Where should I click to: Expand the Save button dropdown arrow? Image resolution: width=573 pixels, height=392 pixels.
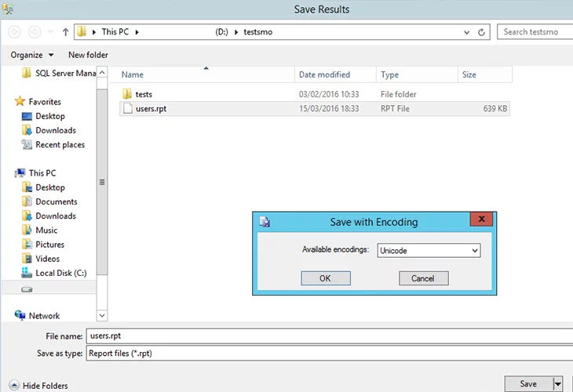coord(558,383)
